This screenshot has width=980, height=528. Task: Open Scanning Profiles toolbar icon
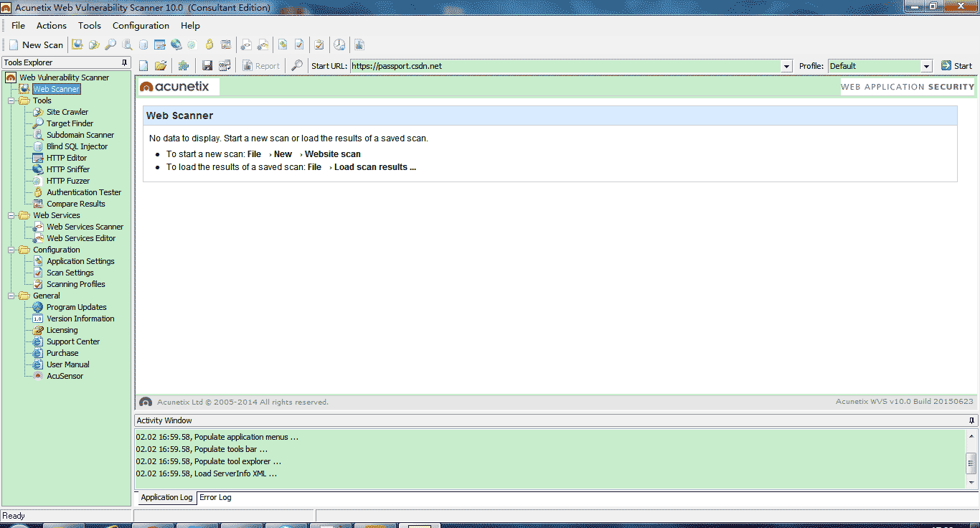pos(319,44)
